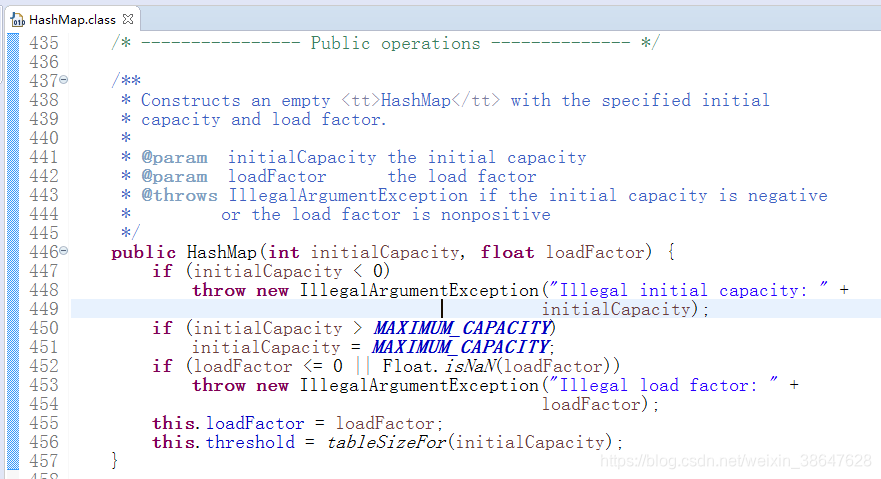Click the 'Illegal load factor: ' string literal
Viewport: 881px width, 479px height.
664,385
